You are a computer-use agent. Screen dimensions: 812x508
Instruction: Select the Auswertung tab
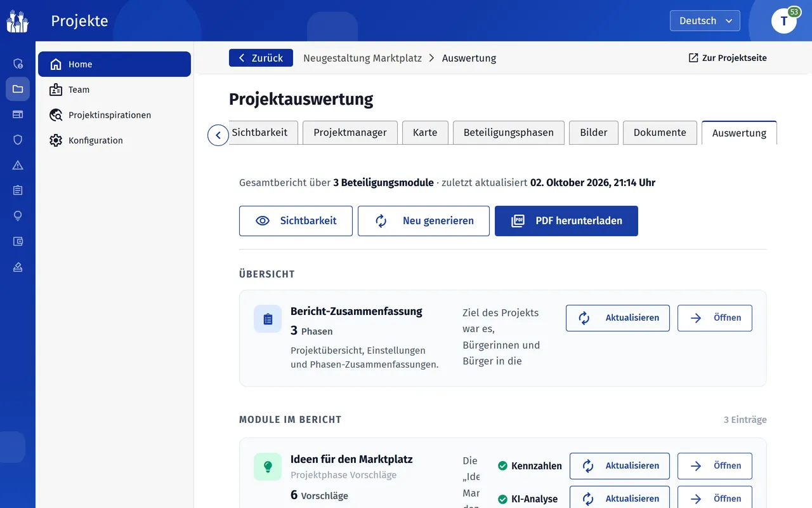739,133
